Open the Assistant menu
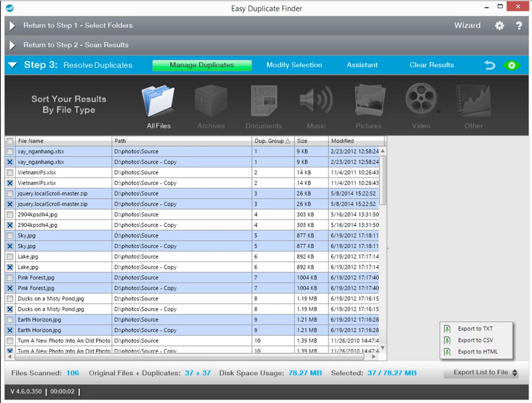Screen dimensions: 532x403 (362, 65)
